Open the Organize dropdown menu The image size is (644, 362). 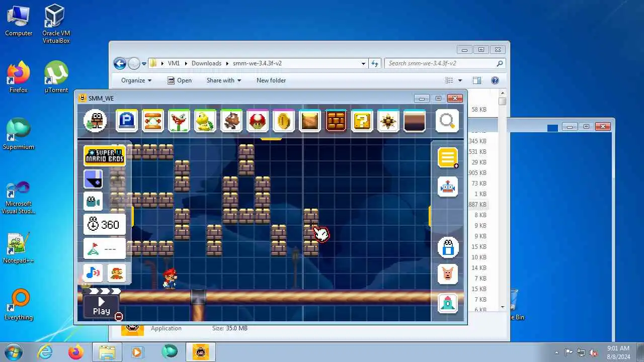(136, 80)
